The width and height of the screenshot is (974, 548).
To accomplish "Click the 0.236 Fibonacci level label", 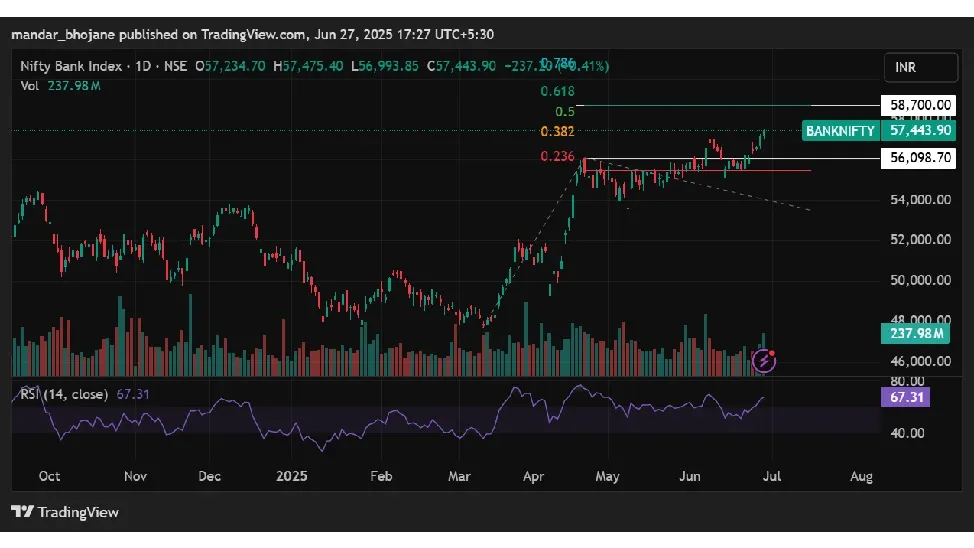I will [x=557, y=157].
